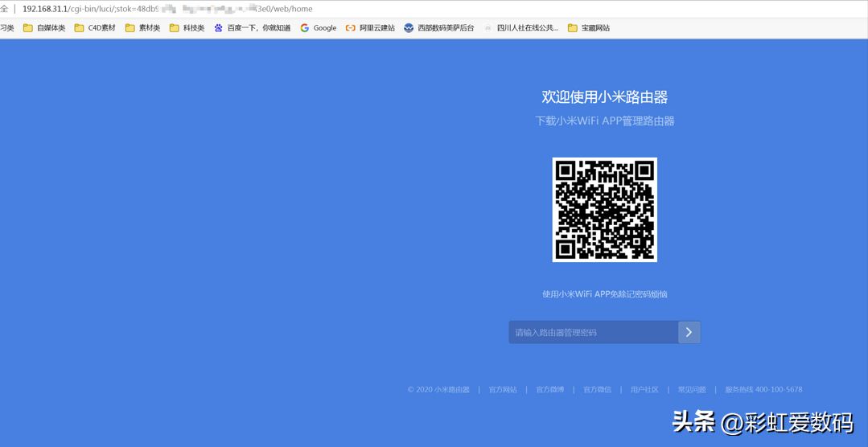This screenshot has height=447, width=868.
Task: Open the 四川人社在线公共 bookmark
Action: click(521, 27)
